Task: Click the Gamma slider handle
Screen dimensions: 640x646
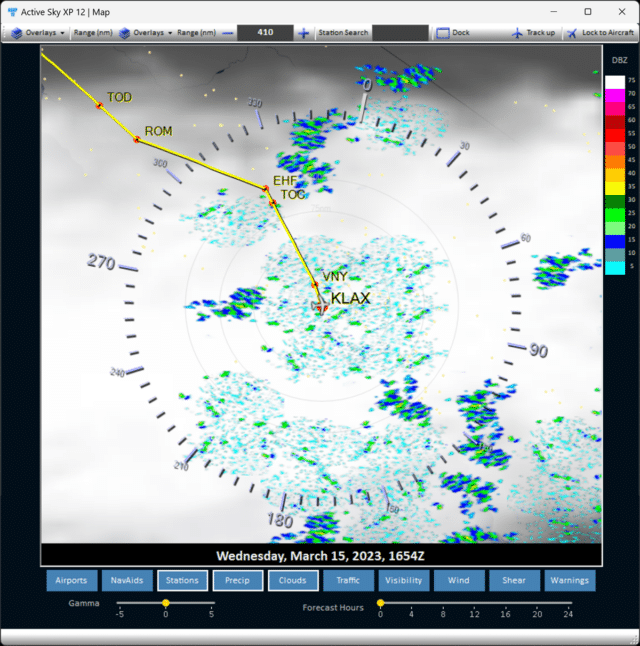Action: pyautogui.click(x=166, y=603)
